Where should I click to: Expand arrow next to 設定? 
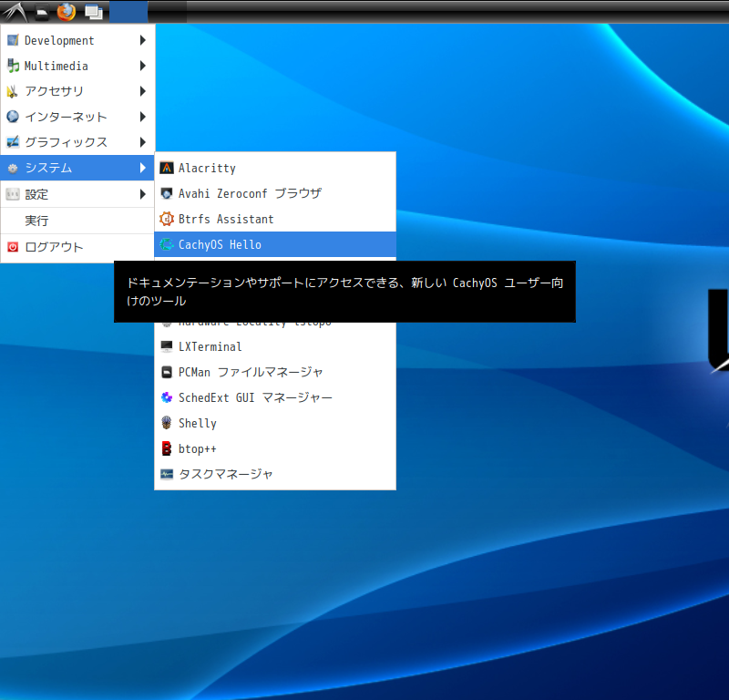tap(143, 194)
